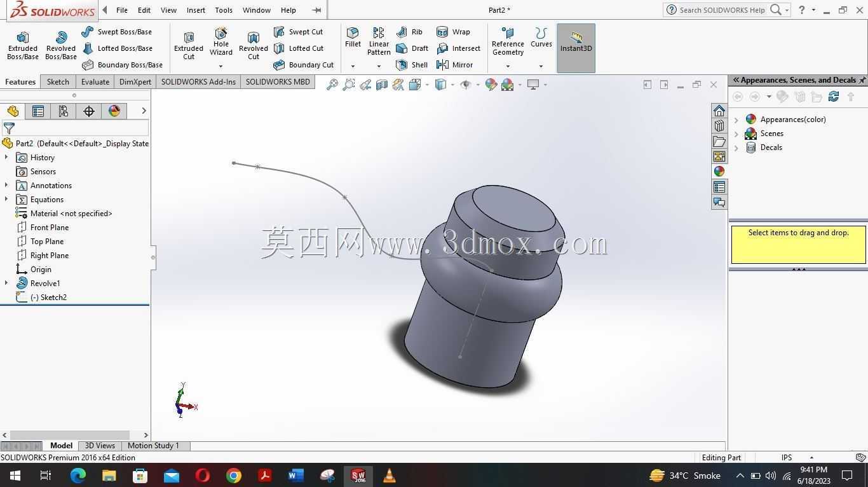Viewport: 868px width, 487px height.
Task: Open the Curves tool
Action: (541, 38)
